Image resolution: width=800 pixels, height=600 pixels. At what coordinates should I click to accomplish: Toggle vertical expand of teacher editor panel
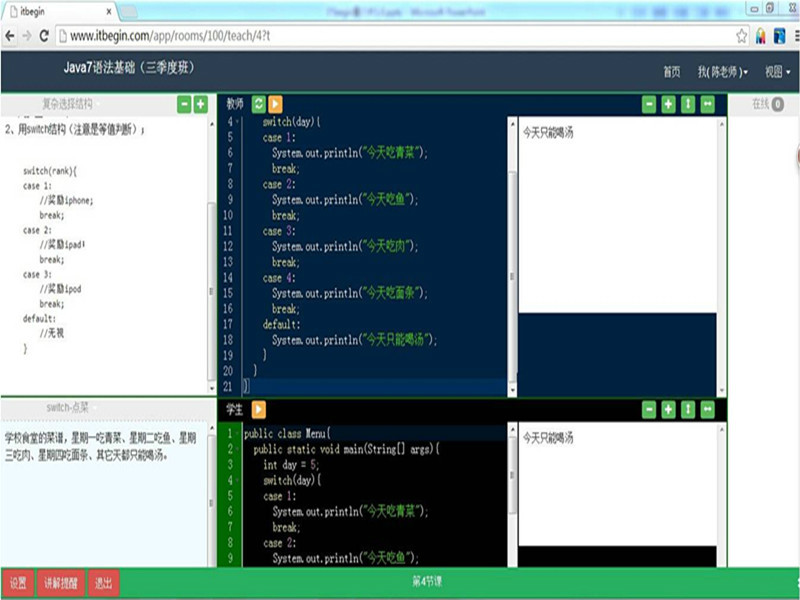point(687,104)
